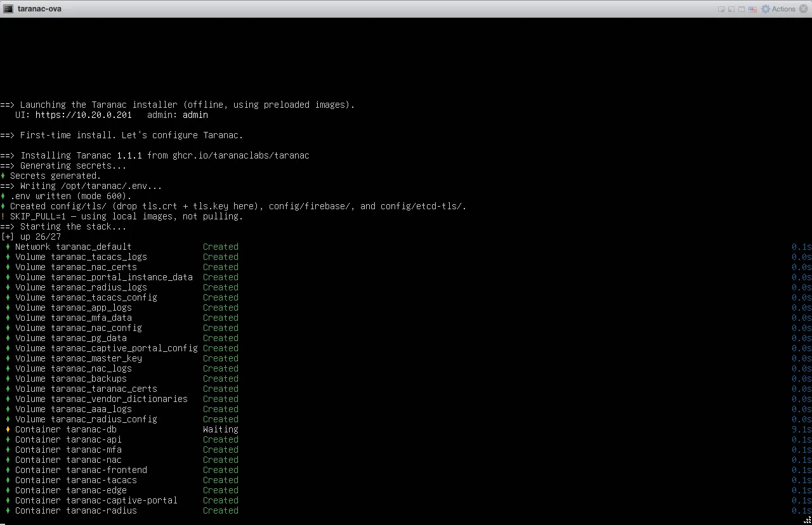Click 'Volume taranac_tacacs_logs' row text
812x525 pixels.
[81, 257]
